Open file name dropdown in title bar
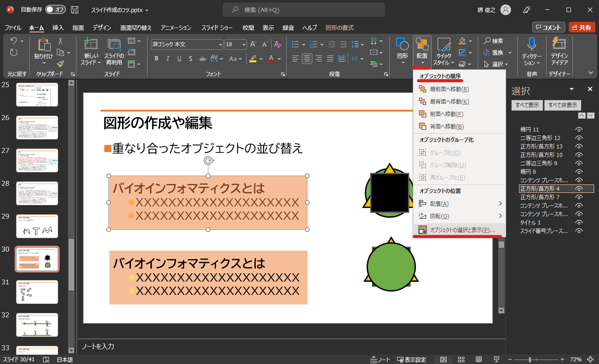 (x=147, y=10)
